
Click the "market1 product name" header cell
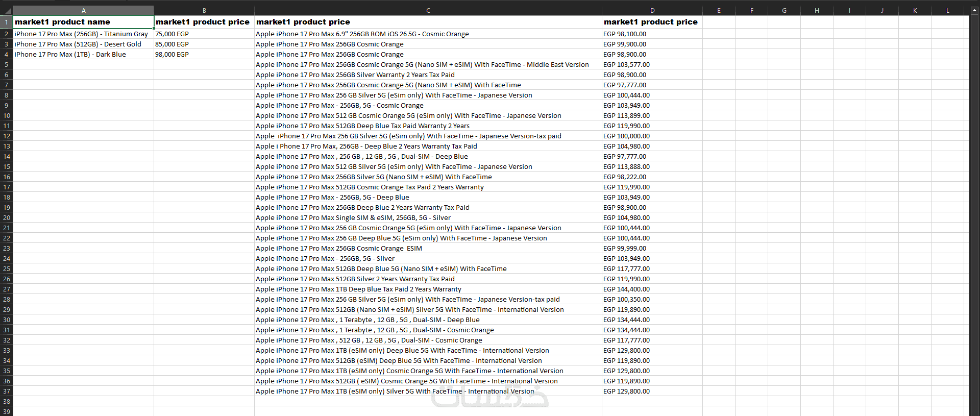[x=83, y=22]
